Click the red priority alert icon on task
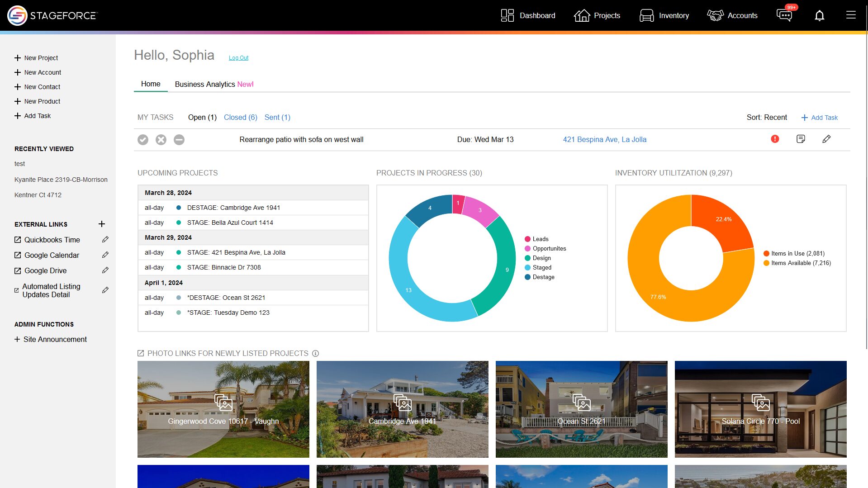The image size is (868, 488). point(775,139)
